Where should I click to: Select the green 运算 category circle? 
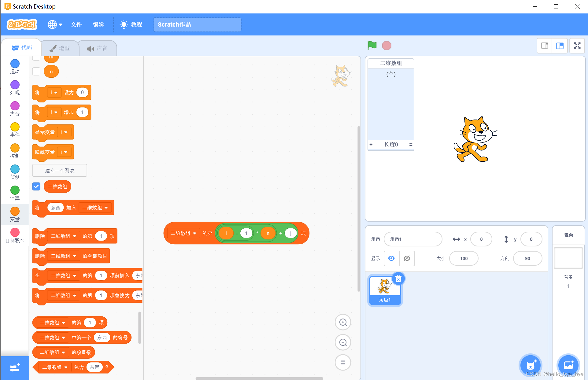[15, 190]
